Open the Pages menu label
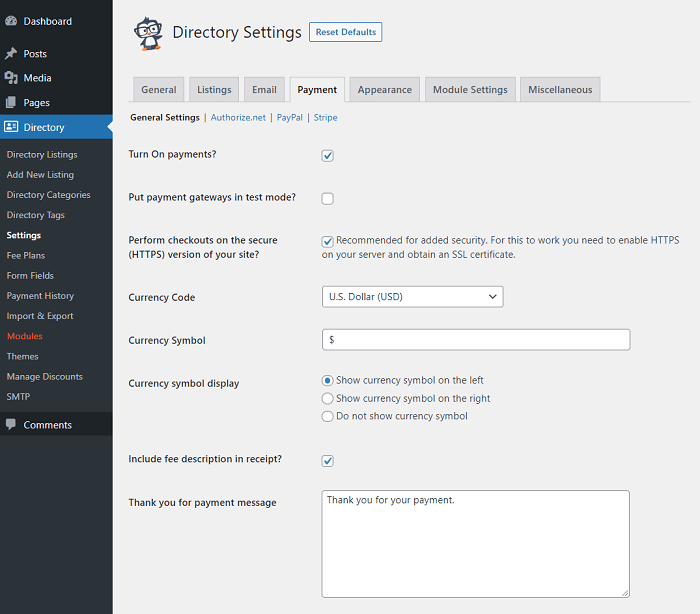The height and width of the screenshot is (614, 700). pos(37,103)
